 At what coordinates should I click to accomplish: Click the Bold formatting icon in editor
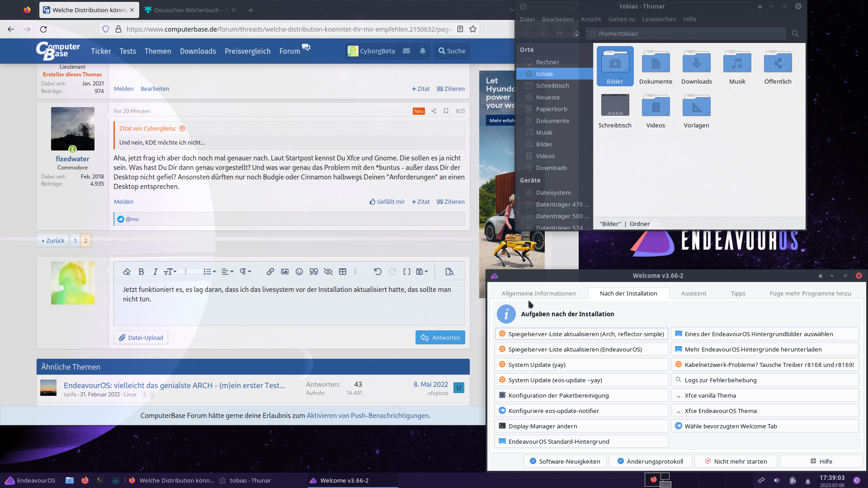coord(141,272)
